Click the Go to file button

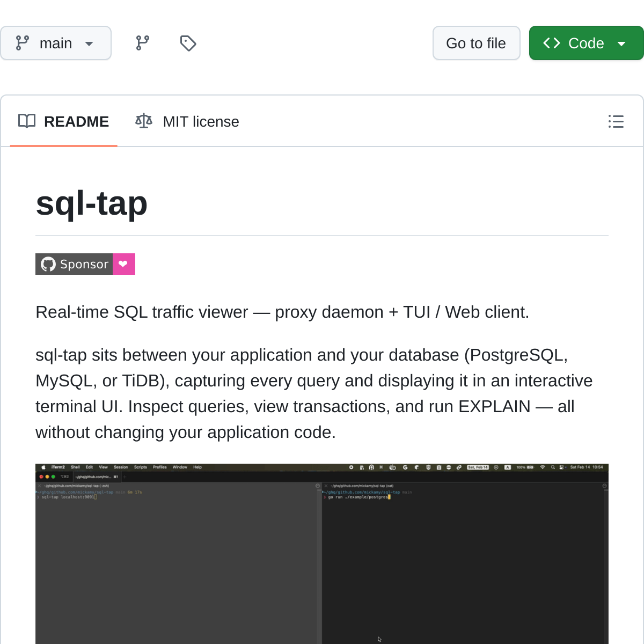(x=476, y=43)
